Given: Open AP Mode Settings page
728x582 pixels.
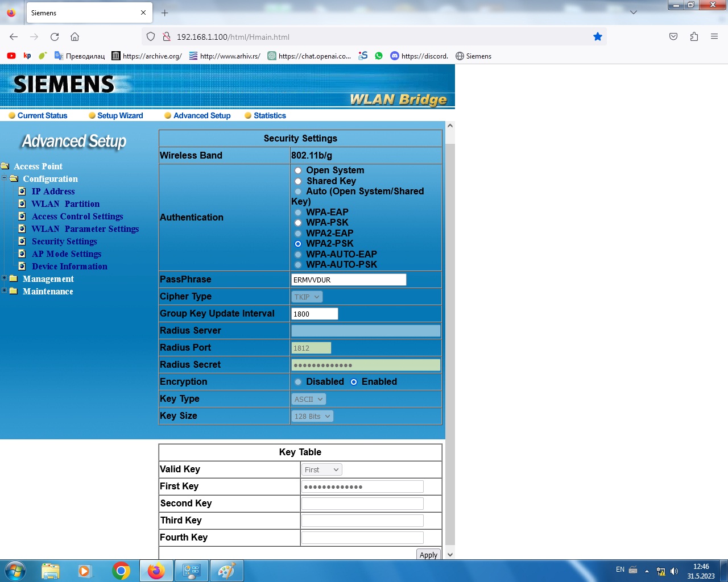Looking at the screenshot, I should tap(67, 254).
